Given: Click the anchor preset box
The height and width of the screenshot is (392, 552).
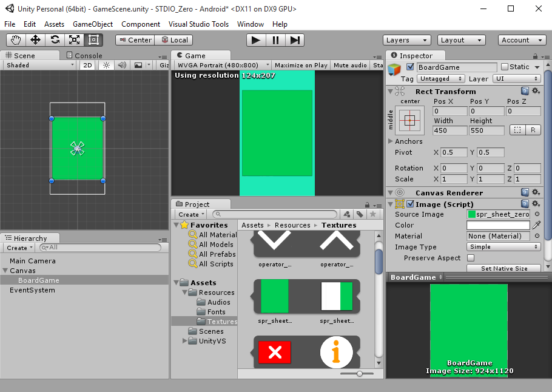Looking at the screenshot, I should click(410, 121).
